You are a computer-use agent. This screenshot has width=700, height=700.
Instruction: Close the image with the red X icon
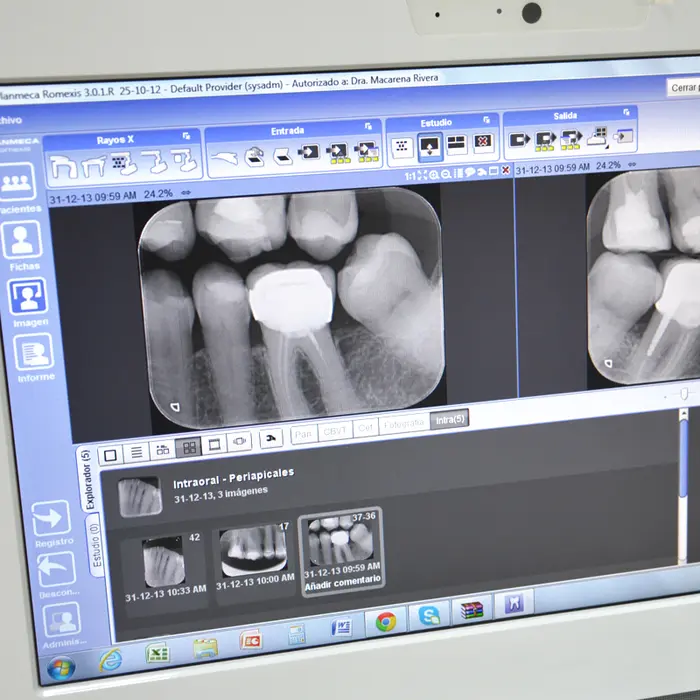[x=505, y=170]
